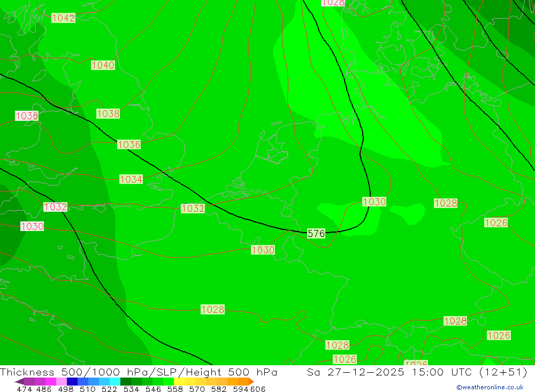Click the 546 legend value
Screen dimensions: 535x392
point(153,389)
